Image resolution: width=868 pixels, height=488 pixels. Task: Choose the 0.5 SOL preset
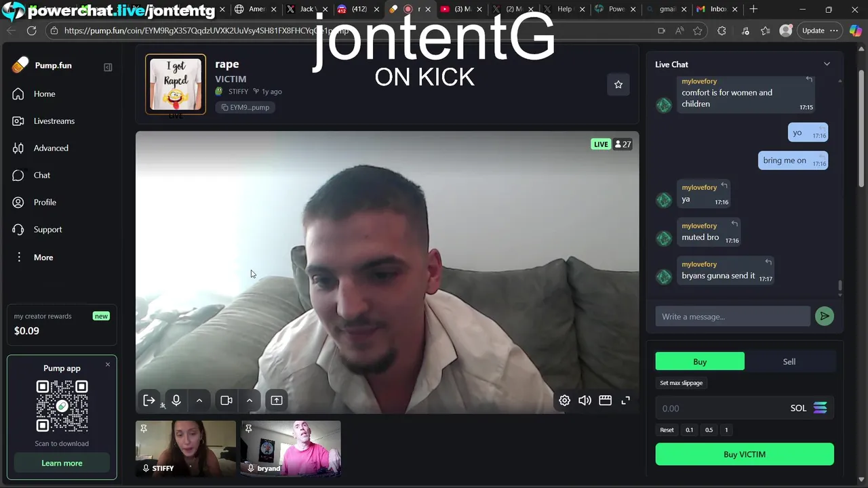click(709, 430)
